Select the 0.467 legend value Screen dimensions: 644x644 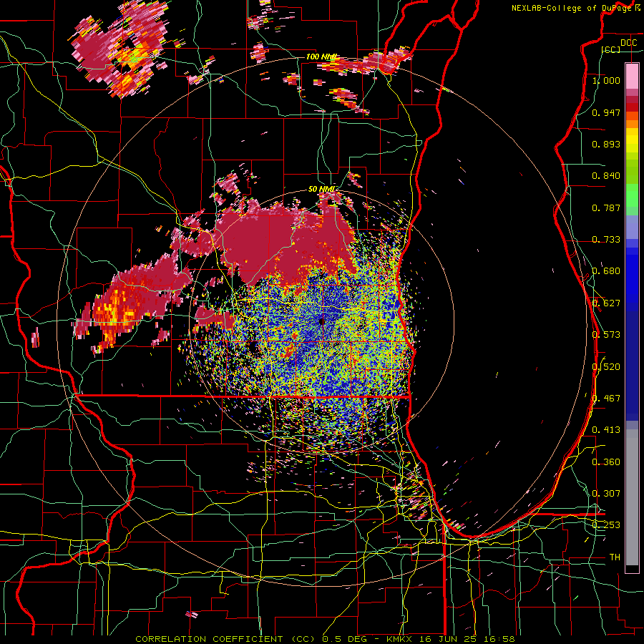(x=606, y=399)
